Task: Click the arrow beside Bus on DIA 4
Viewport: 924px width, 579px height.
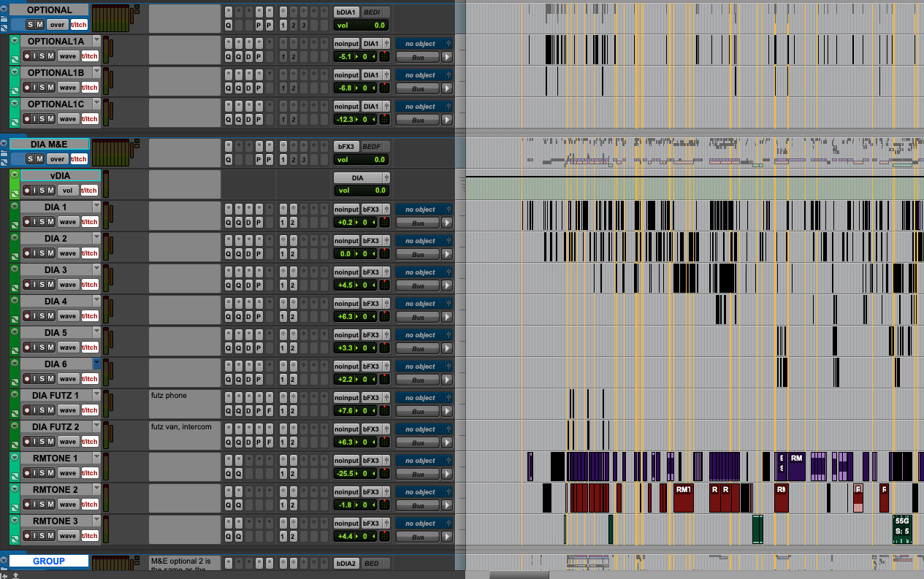Action: click(447, 317)
